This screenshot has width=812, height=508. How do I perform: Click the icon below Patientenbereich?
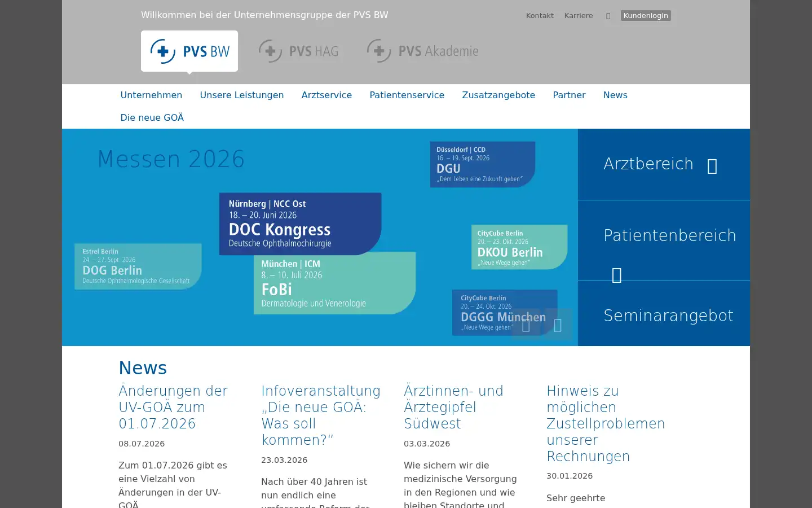tap(616, 275)
